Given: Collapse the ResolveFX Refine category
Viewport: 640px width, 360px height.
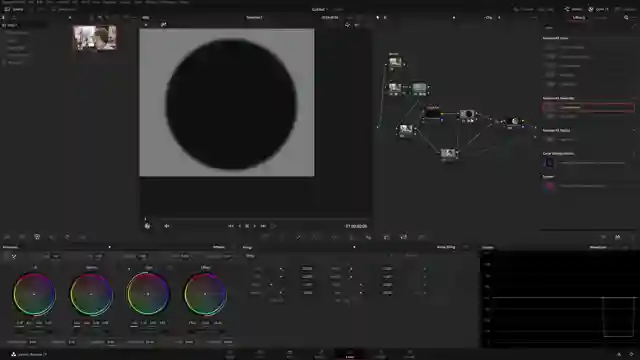Looking at the screenshot, I should 556,130.
